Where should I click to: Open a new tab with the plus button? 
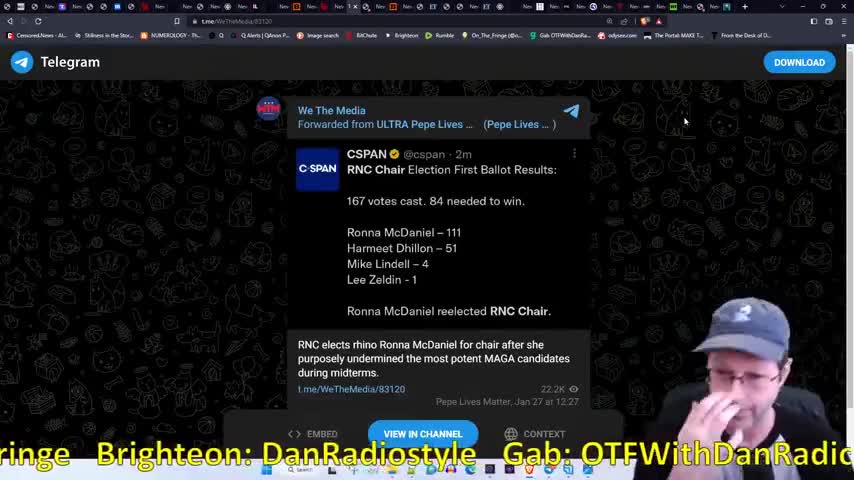[x=745, y=7]
